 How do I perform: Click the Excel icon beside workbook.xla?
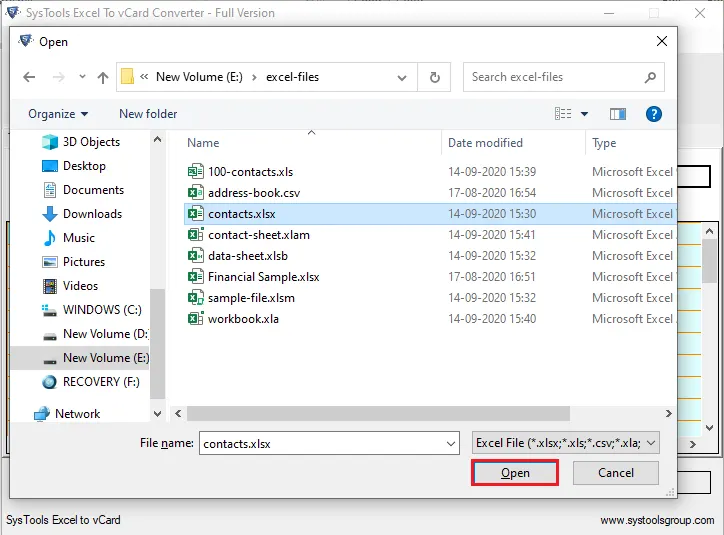196,319
